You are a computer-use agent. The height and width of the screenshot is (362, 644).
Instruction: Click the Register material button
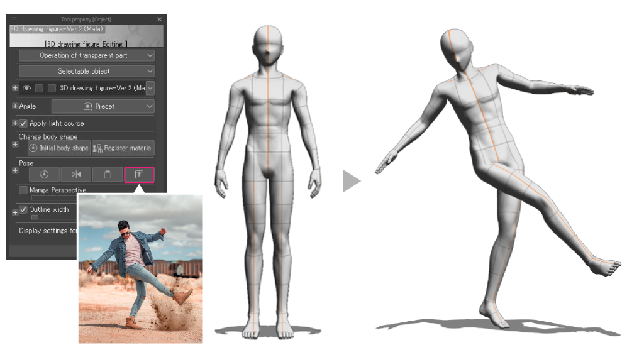tap(123, 148)
